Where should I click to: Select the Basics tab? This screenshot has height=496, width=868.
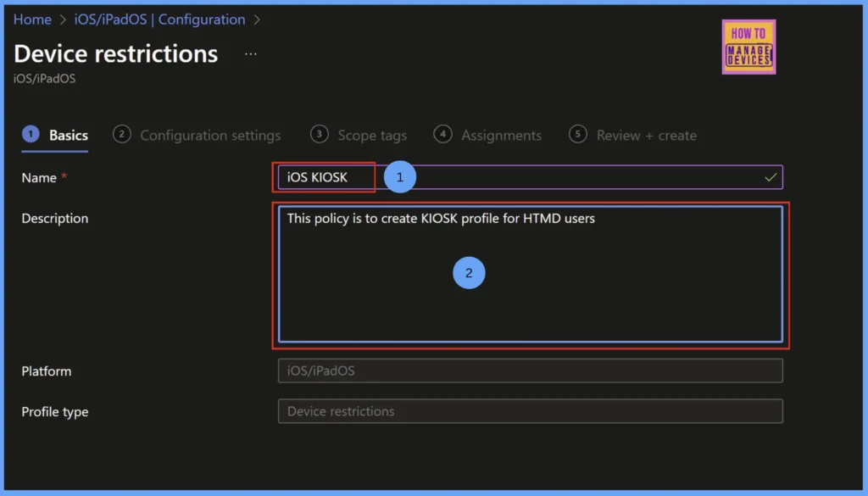[55, 135]
